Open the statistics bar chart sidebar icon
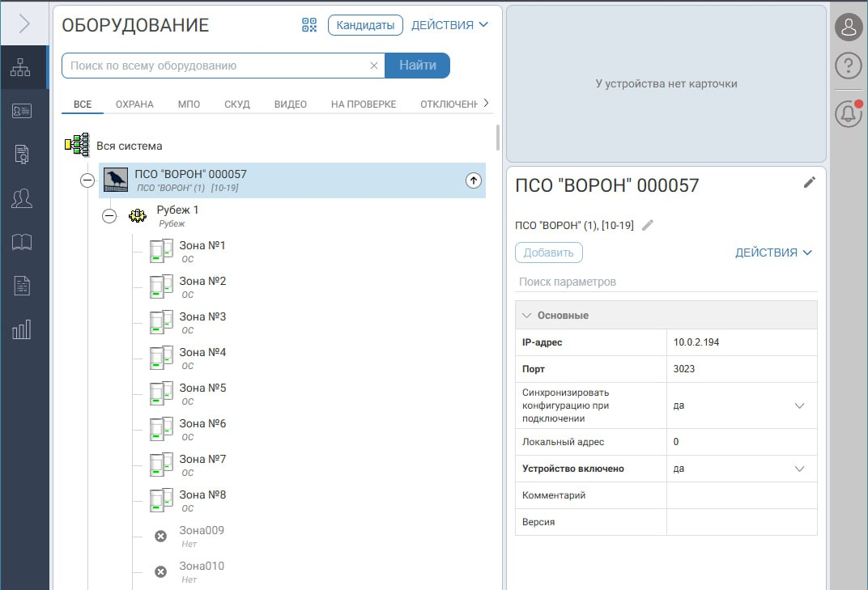 (21, 329)
